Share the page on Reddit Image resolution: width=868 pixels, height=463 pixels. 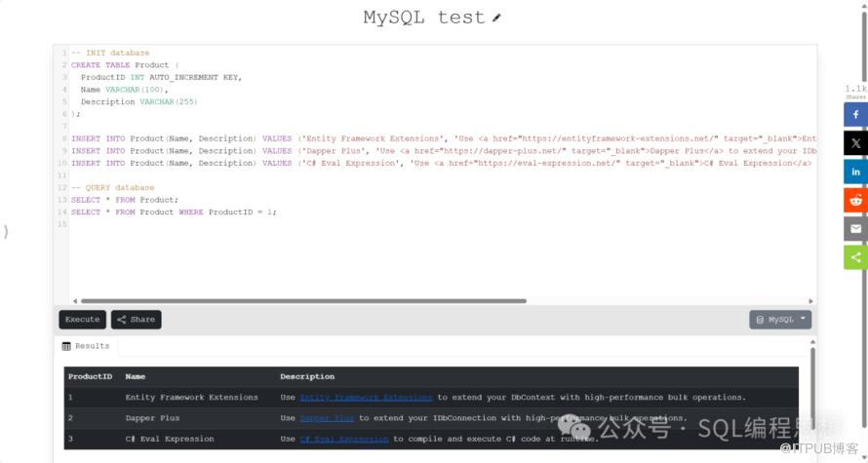pyautogui.click(x=855, y=200)
